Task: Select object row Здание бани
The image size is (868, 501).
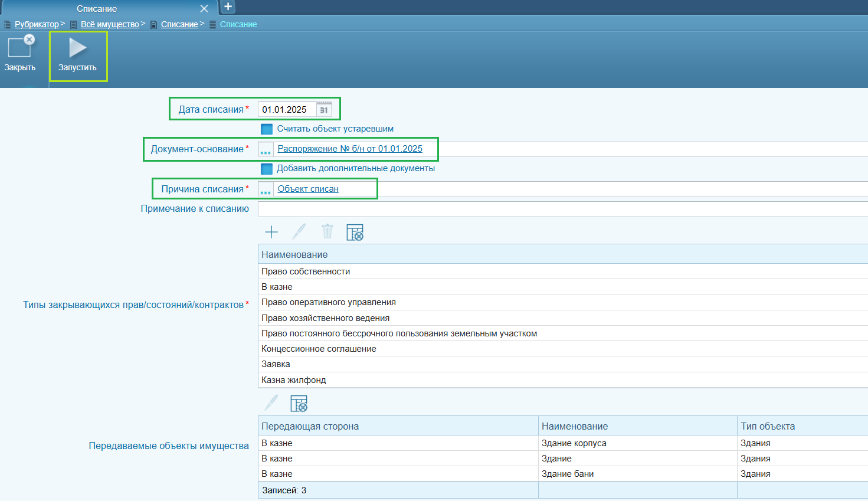Action: click(x=563, y=474)
